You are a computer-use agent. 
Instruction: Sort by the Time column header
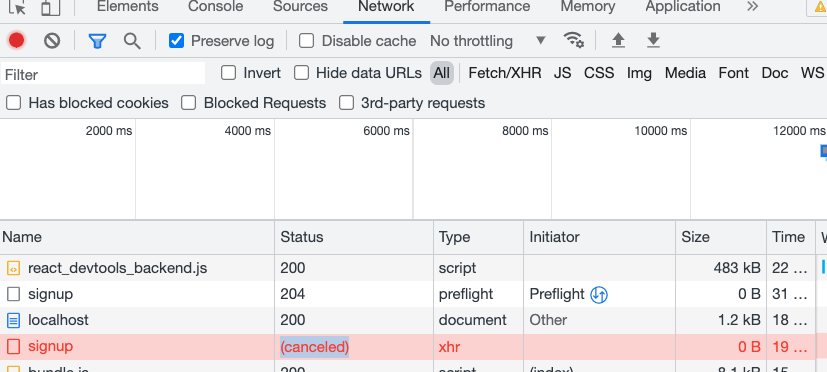(790, 237)
